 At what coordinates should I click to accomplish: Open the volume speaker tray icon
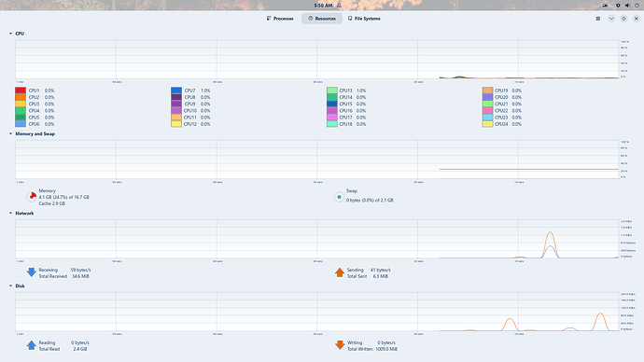coord(627,6)
